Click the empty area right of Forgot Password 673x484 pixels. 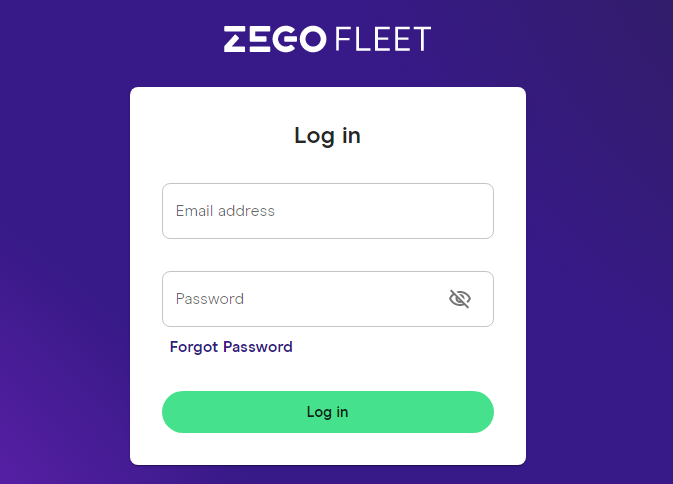[x=393, y=347]
